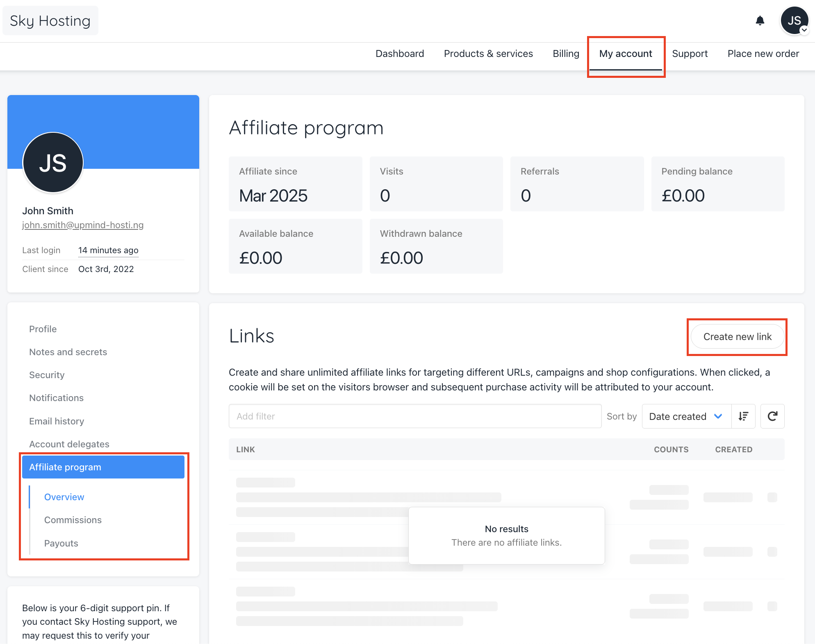The height and width of the screenshot is (644, 815).
Task: Open Products & services menu
Action: coord(488,54)
